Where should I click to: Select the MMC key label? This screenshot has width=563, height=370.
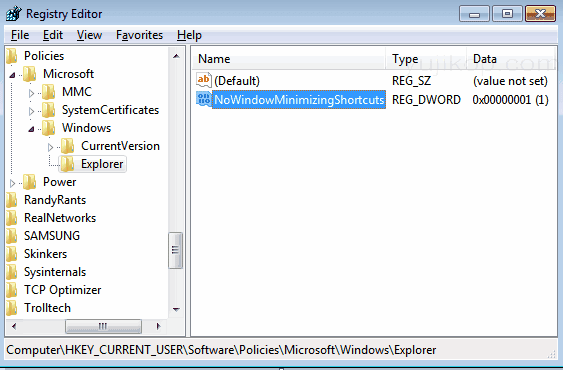click(x=77, y=92)
